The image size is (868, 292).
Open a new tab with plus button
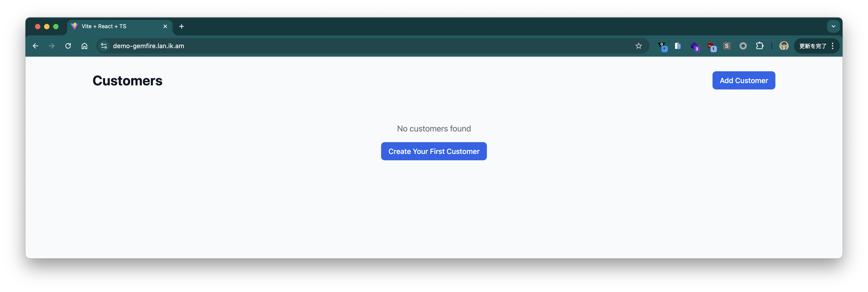182,26
